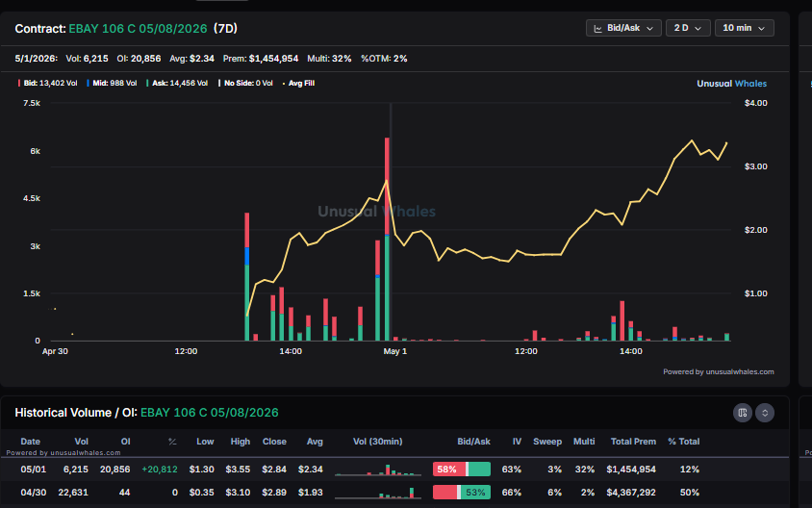The height and width of the screenshot is (508, 812).
Task: Click the 50% total cell in 04/30 row
Action: click(x=689, y=493)
